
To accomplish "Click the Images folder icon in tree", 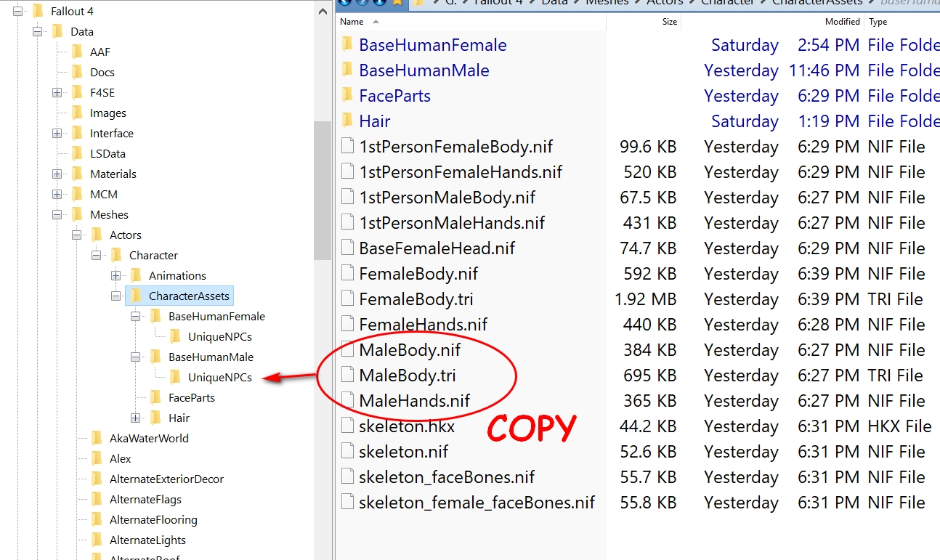I will [78, 113].
